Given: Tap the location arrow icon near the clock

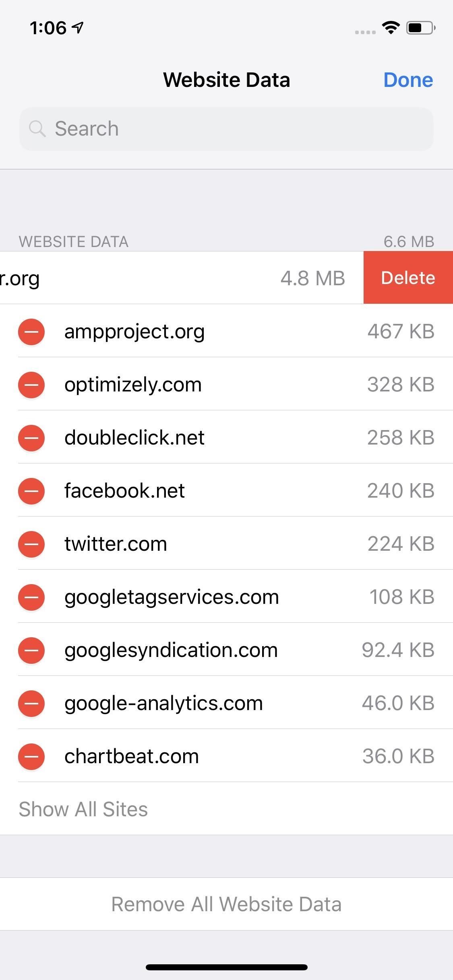Looking at the screenshot, I should 77,27.
